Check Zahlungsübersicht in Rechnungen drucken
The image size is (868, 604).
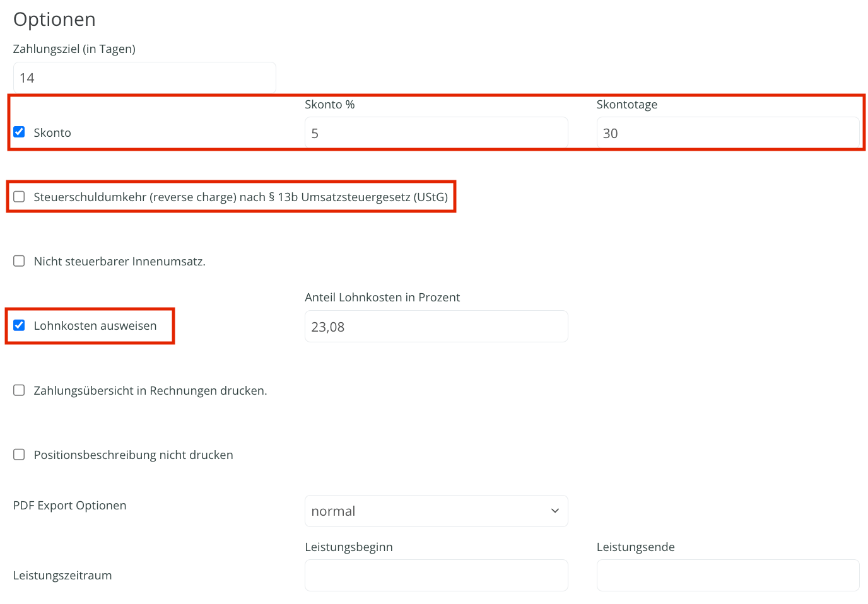click(19, 390)
